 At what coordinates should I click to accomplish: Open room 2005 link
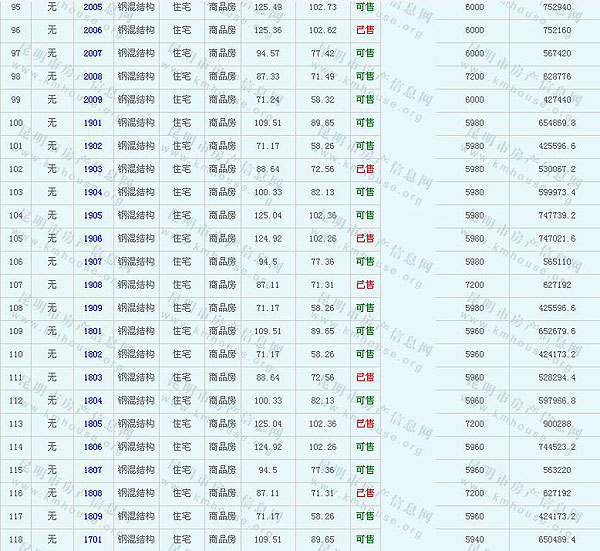click(x=92, y=7)
